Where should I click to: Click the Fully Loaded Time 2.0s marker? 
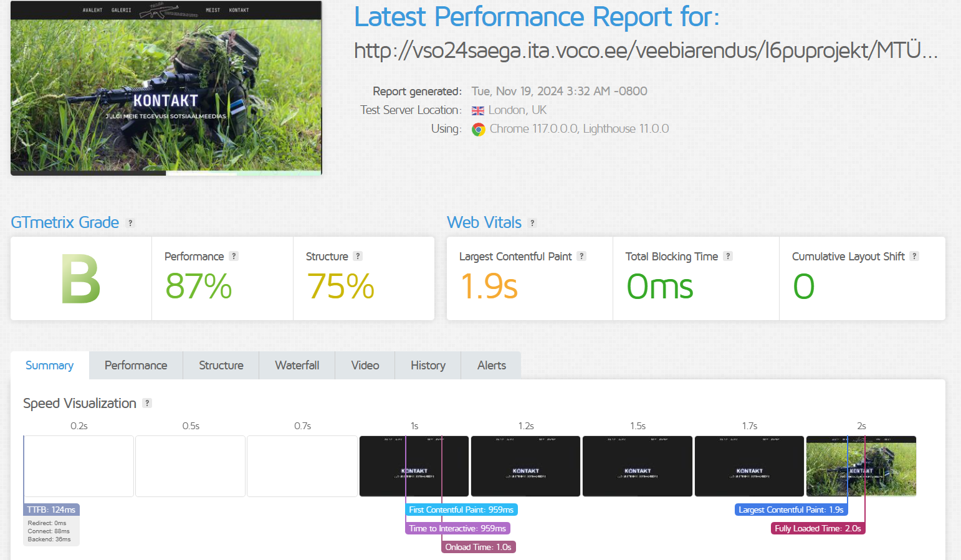tap(818, 528)
